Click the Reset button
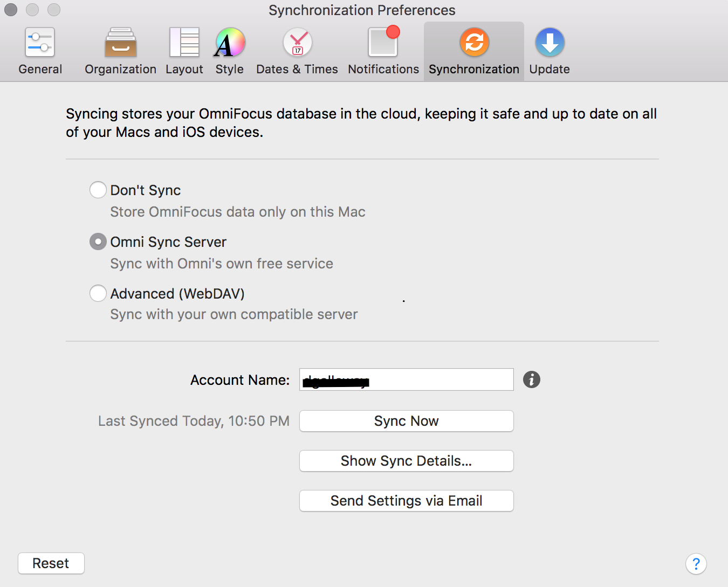The height and width of the screenshot is (587, 728). [x=51, y=563]
